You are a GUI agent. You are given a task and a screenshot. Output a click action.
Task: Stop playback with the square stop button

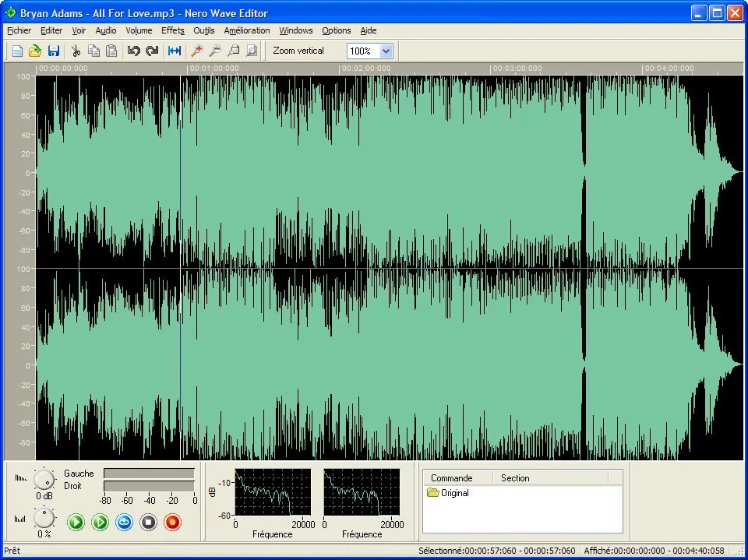click(148, 523)
